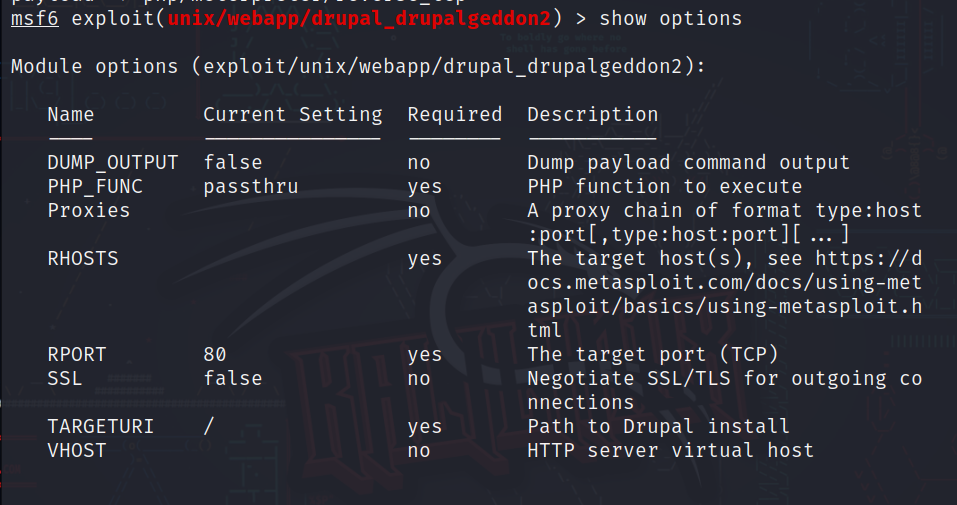Click the PHP_FUNC option name

(x=95, y=187)
